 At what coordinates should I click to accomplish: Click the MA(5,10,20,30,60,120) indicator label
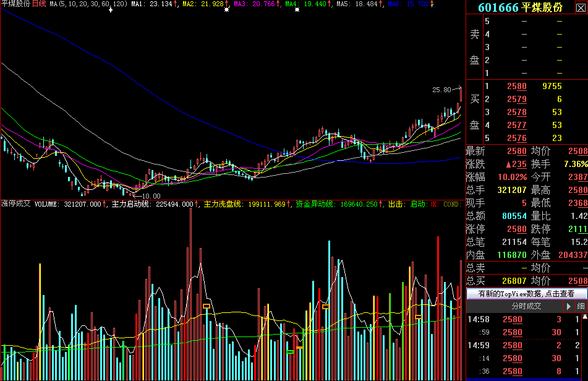click(x=88, y=4)
